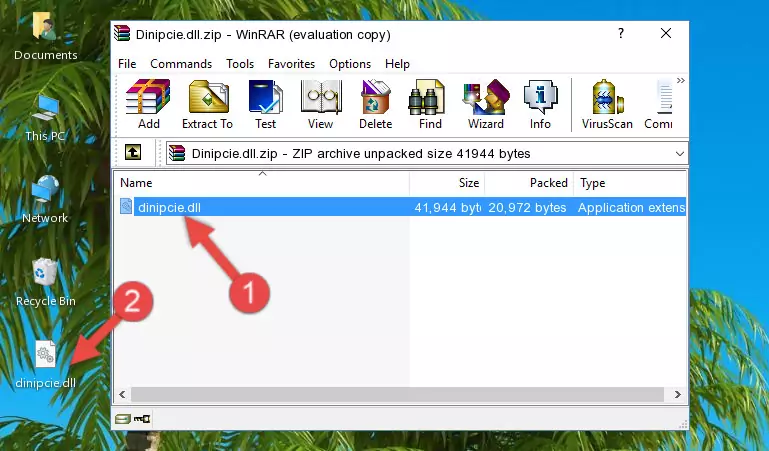Click the horizontal scrollbar track
Viewport: 769px width, 451px height.
(397, 394)
